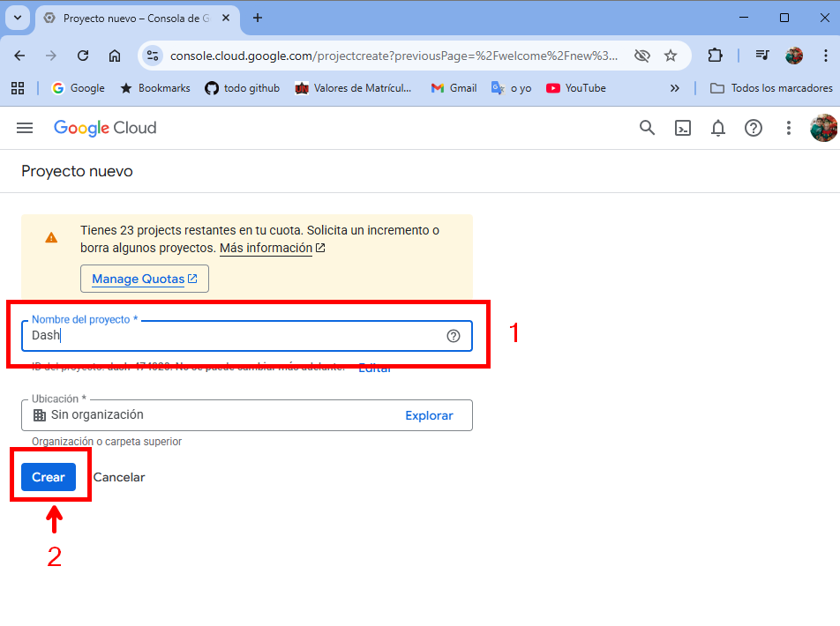Click the Google Cloud search magnifier icon
The image size is (840, 626).
[x=647, y=128]
